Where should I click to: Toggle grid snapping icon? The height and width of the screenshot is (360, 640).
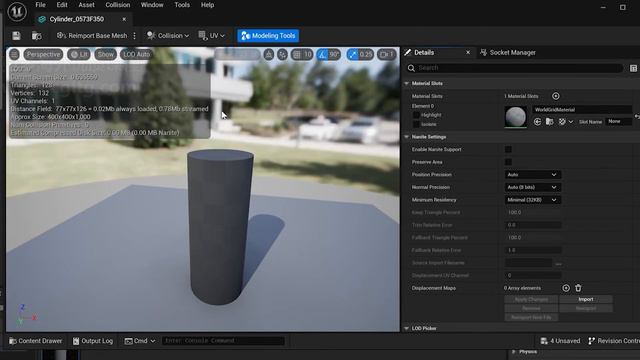pyautogui.click(x=297, y=54)
